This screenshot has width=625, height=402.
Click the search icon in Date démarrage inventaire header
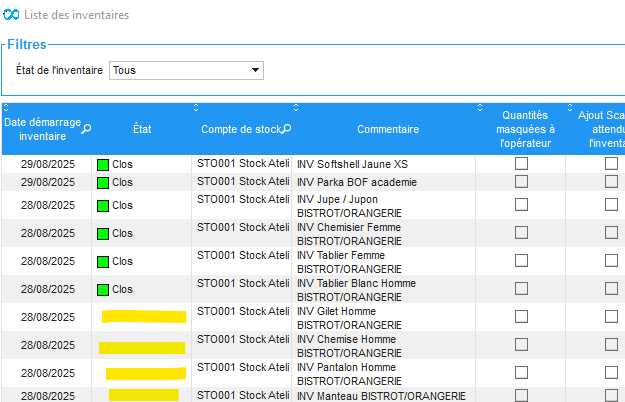point(87,128)
